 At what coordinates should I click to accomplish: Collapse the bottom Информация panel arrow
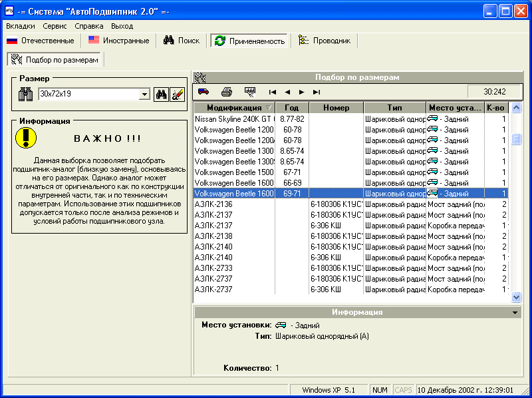coord(515,312)
